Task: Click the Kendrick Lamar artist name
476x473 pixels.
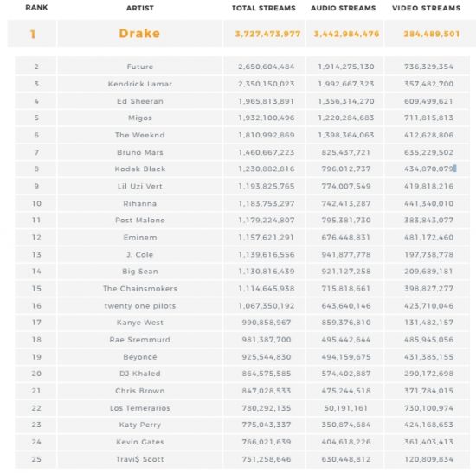Action: pos(140,84)
